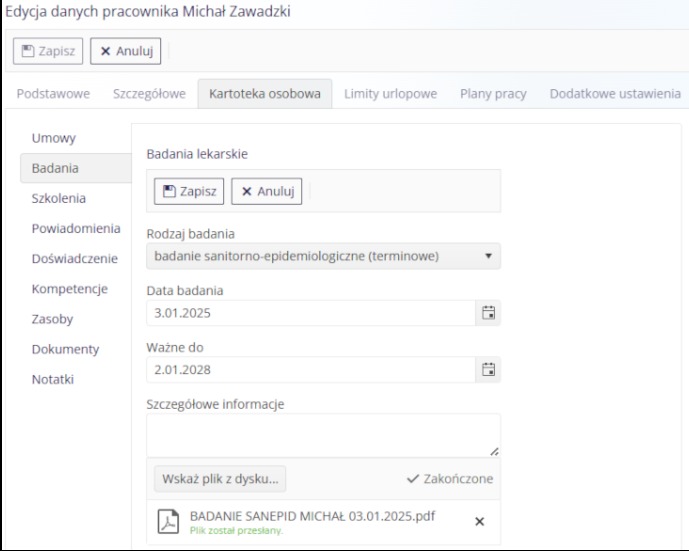The width and height of the screenshot is (689, 551).
Task: Click the Badania lekarskie heading
Action: [x=197, y=154]
